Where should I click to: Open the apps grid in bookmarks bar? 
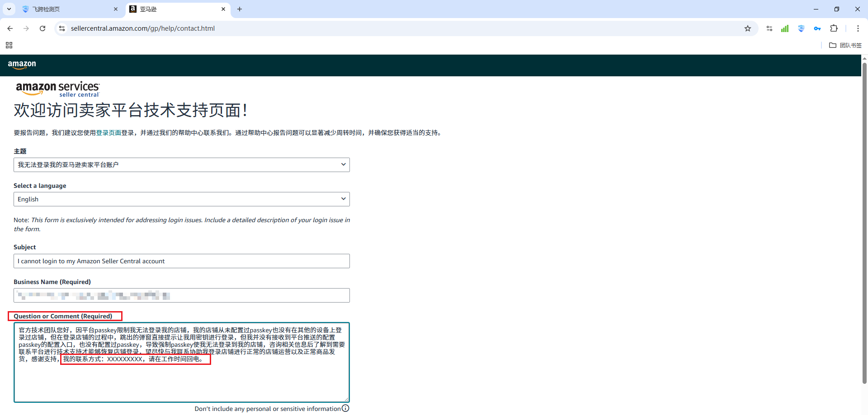(9, 45)
